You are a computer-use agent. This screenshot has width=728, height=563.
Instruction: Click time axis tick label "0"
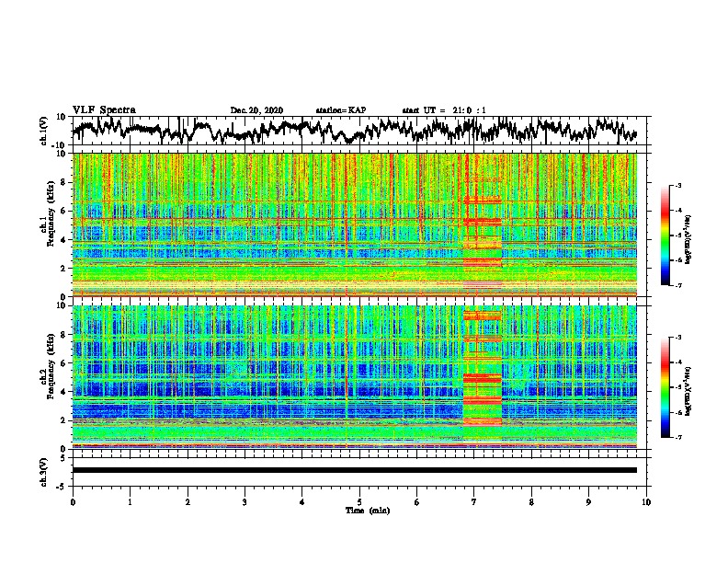73,502
